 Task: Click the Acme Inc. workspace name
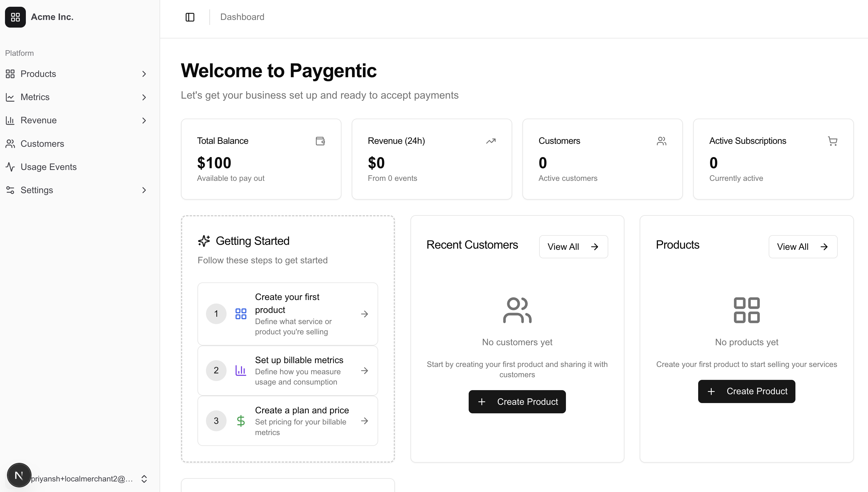pyautogui.click(x=52, y=17)
